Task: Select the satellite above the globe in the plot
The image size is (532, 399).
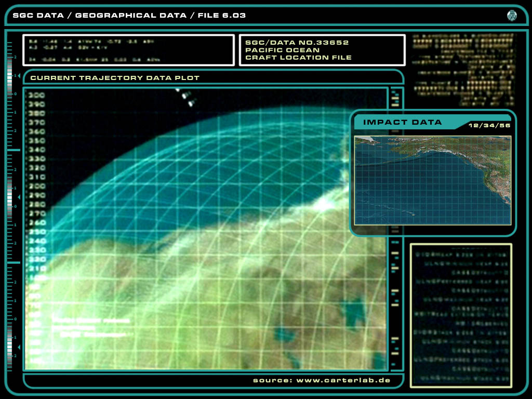Action: (x=185, y=97)
